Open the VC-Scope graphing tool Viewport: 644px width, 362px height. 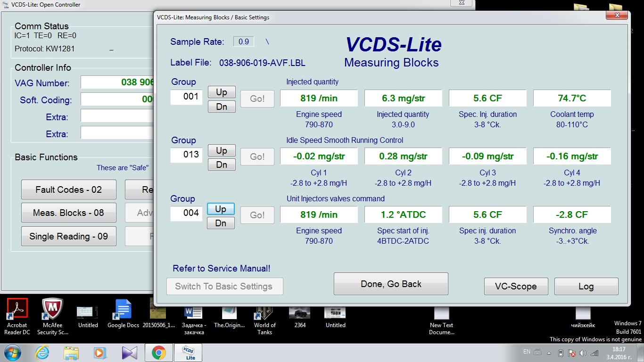pyautogui.click(x=516, y=286)
